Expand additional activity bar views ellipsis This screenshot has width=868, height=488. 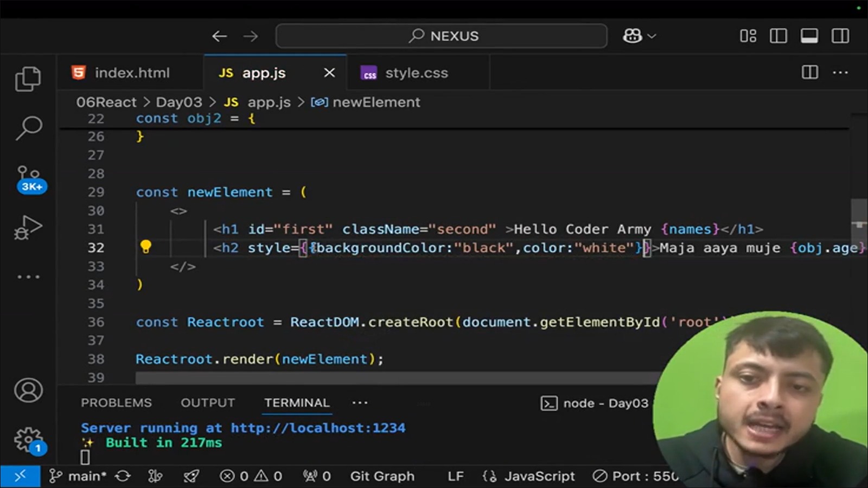coord(28,277)
